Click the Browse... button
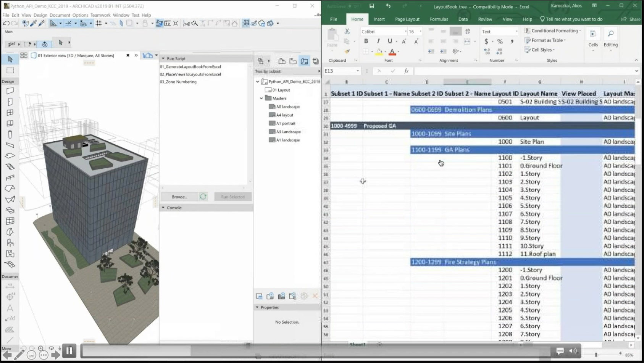 [179, 197]
